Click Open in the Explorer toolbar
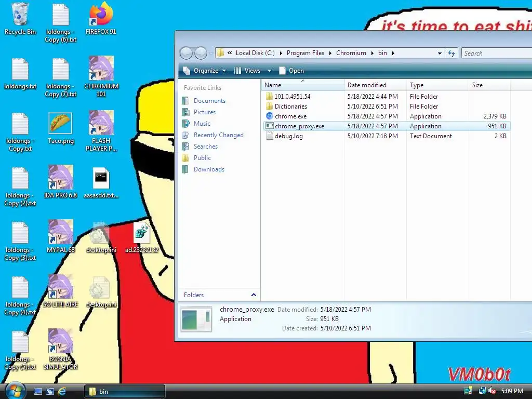The width and height of the screenshot is (532, 399). coord(292,71)
